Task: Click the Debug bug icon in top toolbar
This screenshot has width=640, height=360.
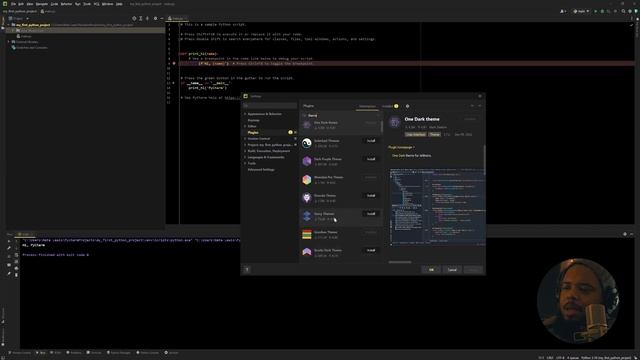Action: [602, 11]
